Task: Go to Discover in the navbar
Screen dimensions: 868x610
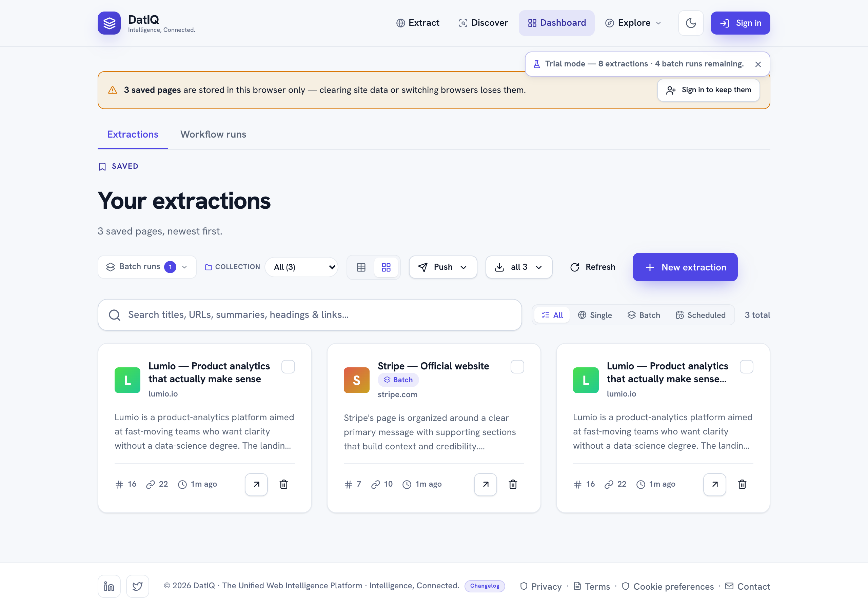Action: point(483,23)
